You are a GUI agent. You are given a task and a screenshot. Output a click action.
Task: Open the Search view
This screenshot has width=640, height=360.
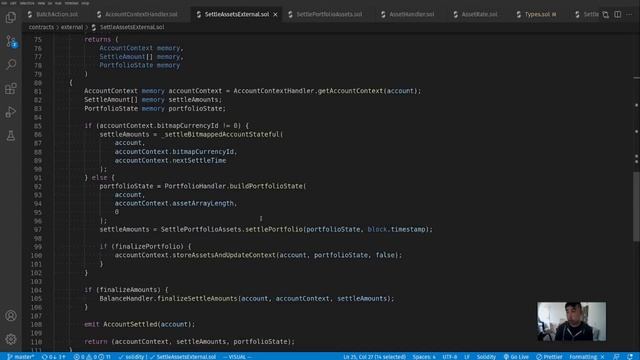tap(11, 64)
